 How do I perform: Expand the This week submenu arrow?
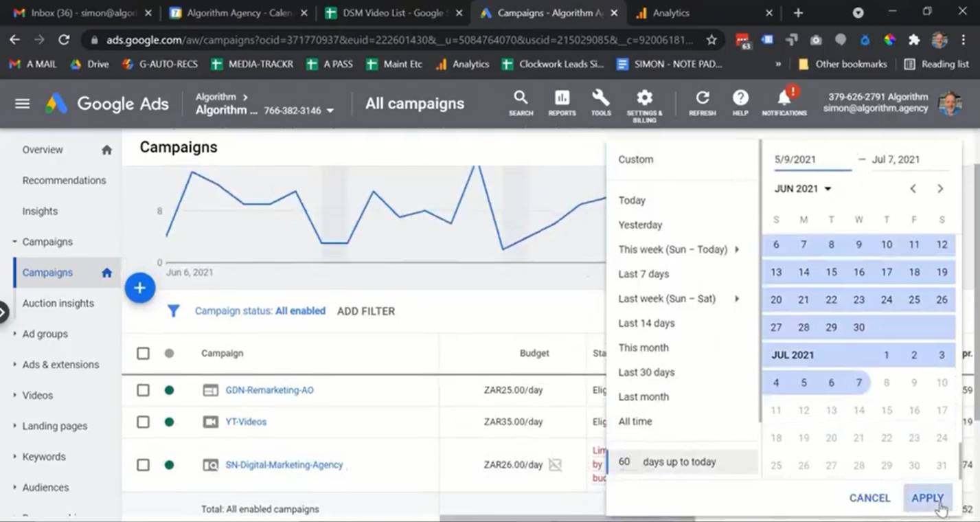tap(737, 249)
